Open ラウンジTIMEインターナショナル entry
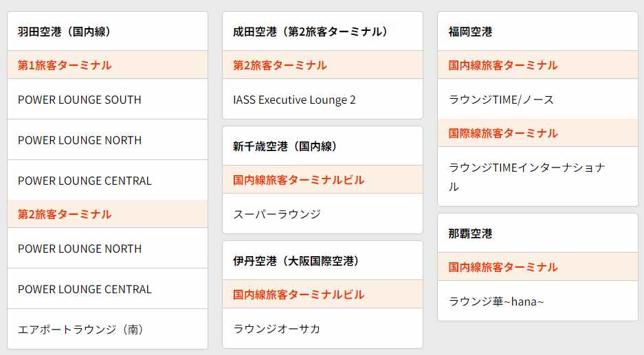 coord(526,176)
